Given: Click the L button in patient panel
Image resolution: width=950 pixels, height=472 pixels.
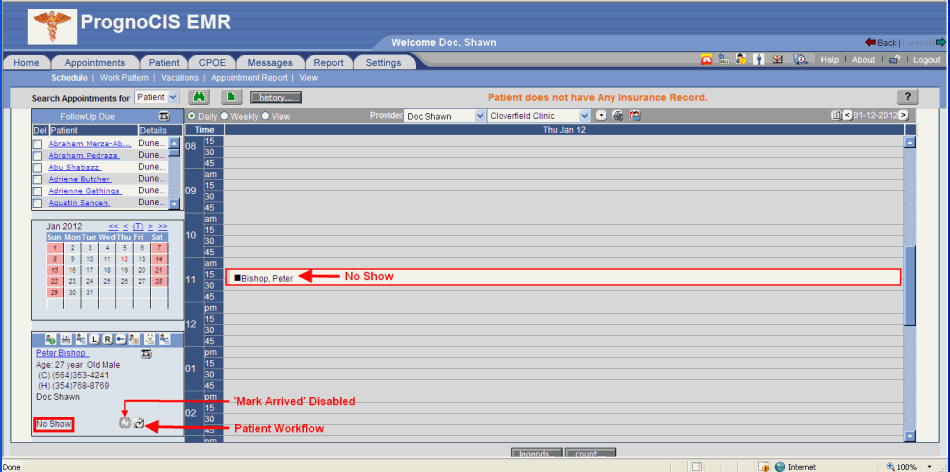Looking at the screenshot, I should tap(94, 339).
